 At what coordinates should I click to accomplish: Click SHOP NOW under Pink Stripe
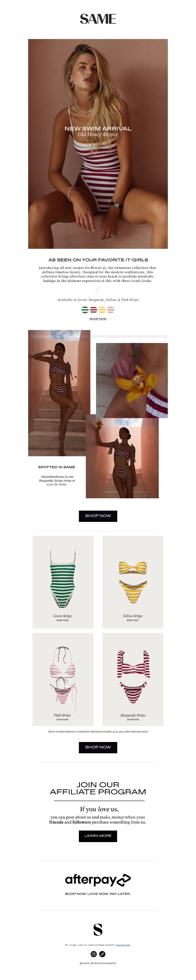pos(62,719)
